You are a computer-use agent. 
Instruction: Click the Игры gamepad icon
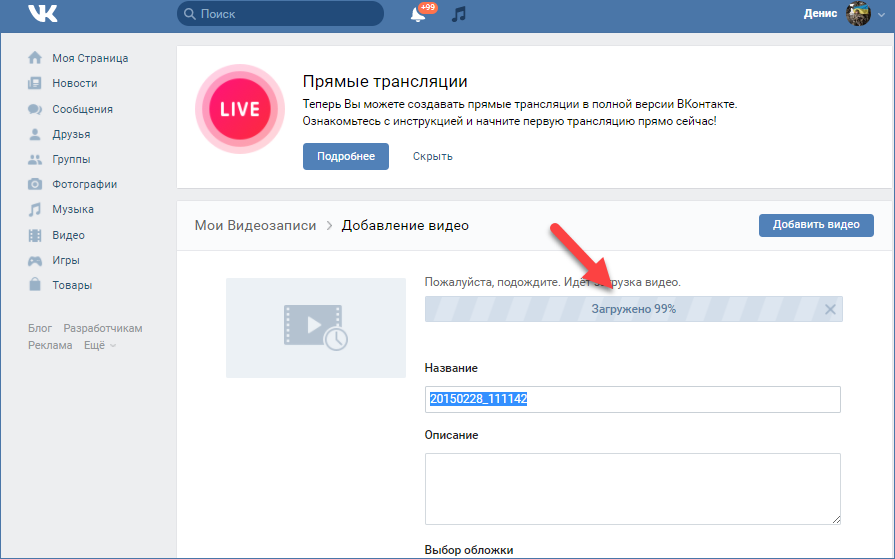[35, 260]
